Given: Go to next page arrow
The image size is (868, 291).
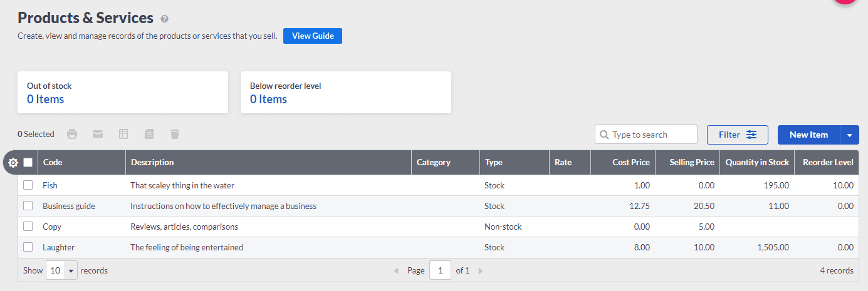Looking at the screenshot, I should click(x=481, y=271).
